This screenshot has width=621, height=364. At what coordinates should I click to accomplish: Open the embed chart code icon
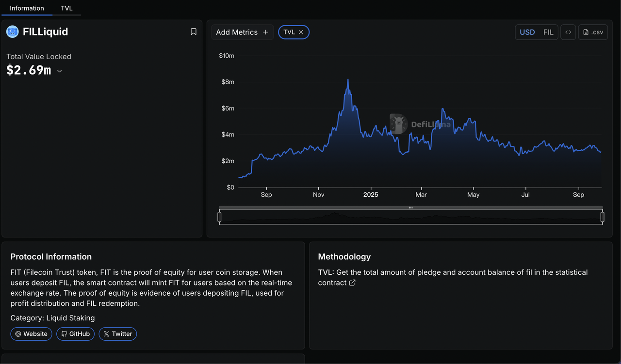[x=568, y=32]
